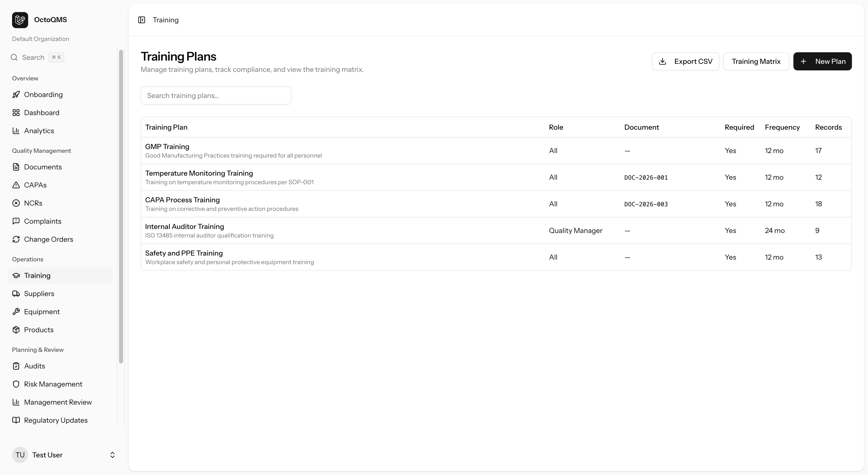The width and height of the screenshot is (868, 475).
Task: Open CAPA Process Training plan
Action: pos(496,204)
